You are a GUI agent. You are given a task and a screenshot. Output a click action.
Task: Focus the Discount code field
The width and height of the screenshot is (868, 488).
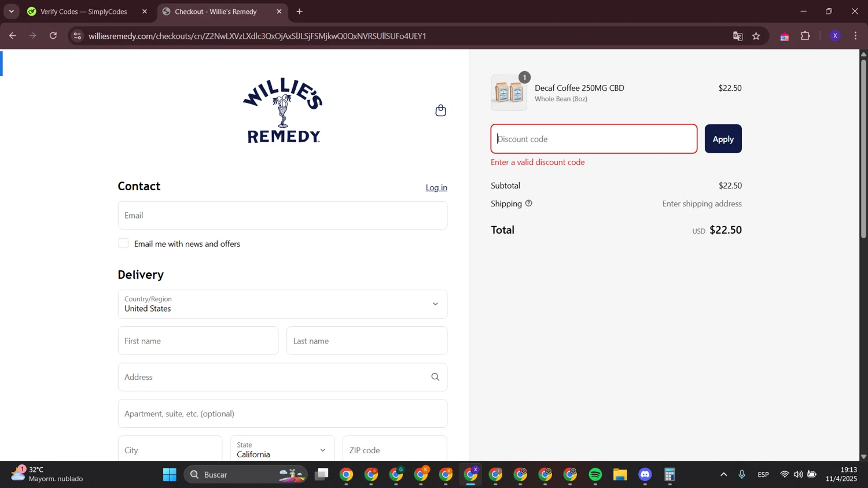tap(594, 139)
